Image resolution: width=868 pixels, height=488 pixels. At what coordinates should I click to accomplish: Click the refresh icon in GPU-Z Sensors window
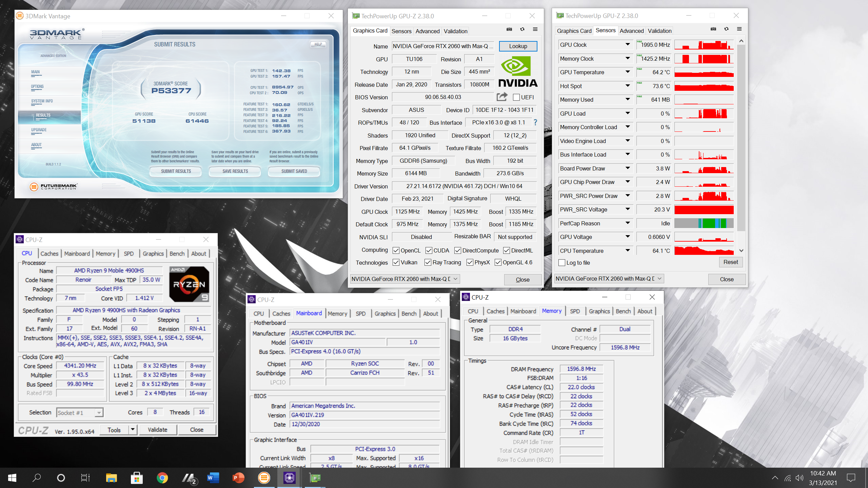(726, 29)
